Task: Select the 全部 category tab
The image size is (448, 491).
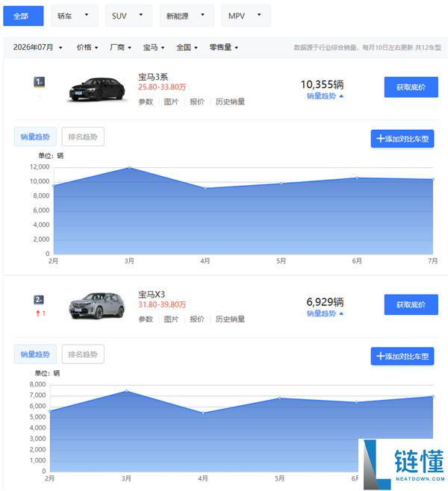Action: pos(23,16)
